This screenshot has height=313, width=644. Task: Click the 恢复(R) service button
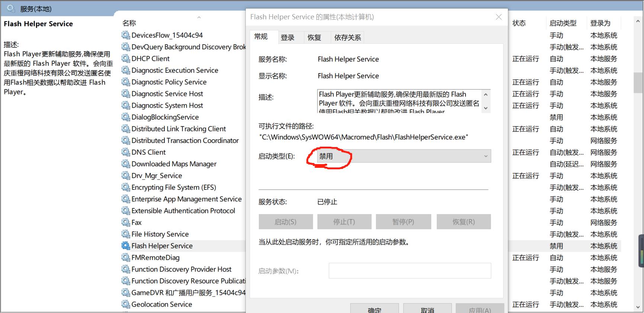[x=464, y=222]
